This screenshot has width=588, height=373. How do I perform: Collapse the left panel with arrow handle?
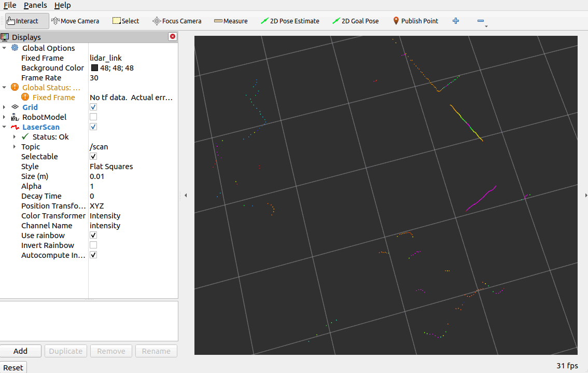point(186,195)
